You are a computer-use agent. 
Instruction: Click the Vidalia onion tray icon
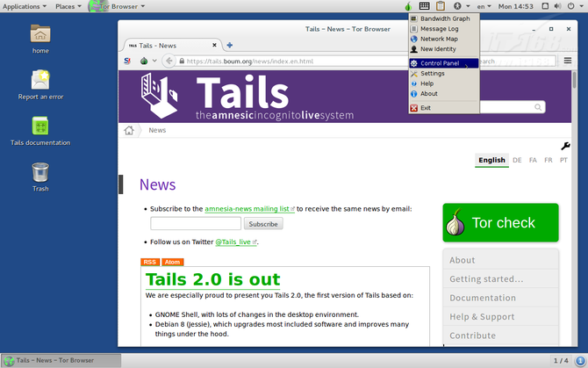coord(408,6)
